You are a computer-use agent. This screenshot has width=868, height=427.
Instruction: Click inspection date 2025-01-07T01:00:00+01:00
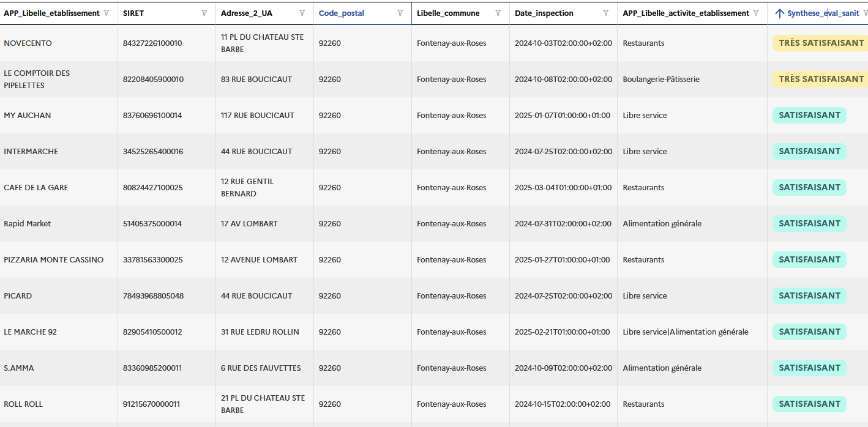tap(563, 115)
